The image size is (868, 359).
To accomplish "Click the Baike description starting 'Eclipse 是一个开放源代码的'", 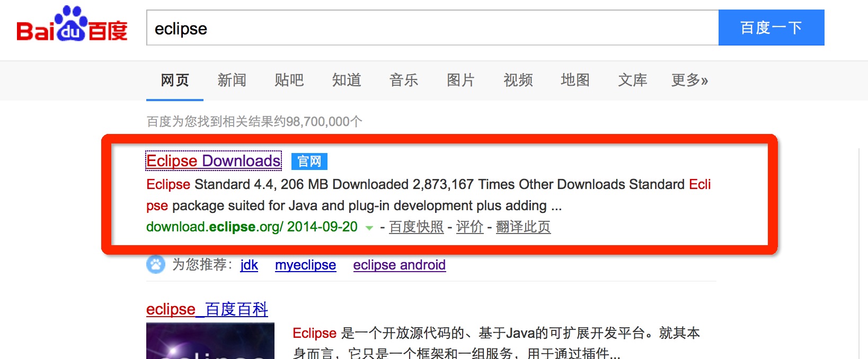I will 497,342.
